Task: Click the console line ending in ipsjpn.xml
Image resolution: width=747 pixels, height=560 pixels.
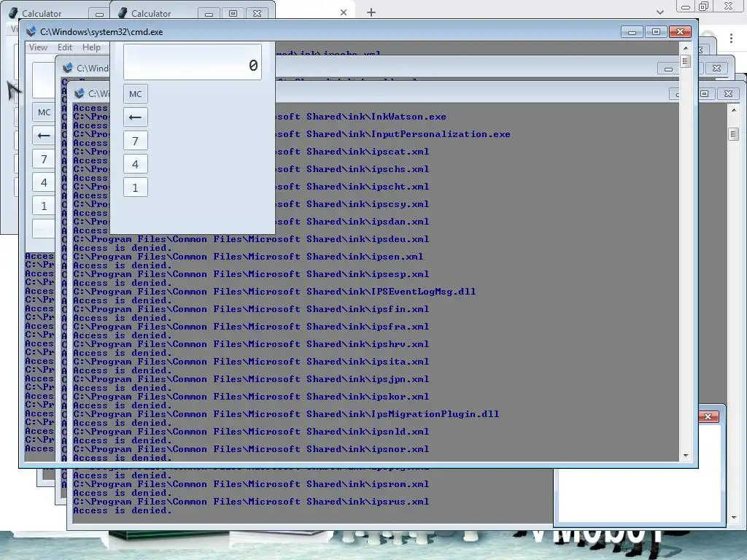Action: click(251, 379)
